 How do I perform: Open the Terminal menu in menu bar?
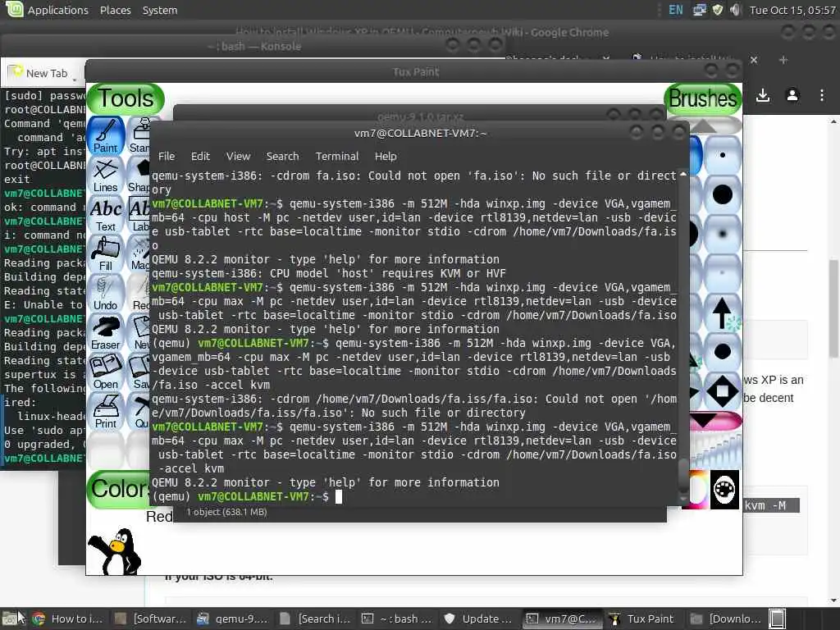point(336,157)
